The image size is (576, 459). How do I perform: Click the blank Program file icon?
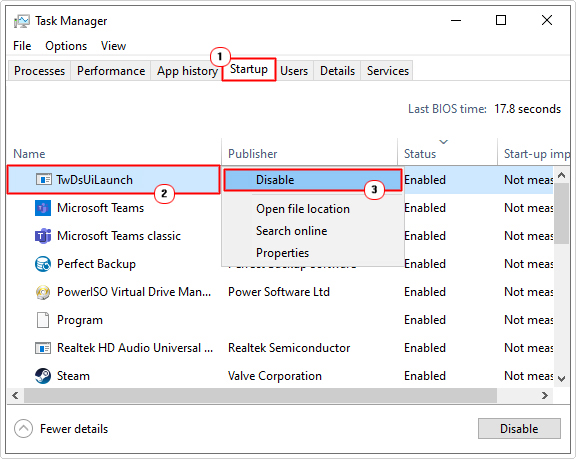coord(43,320)
